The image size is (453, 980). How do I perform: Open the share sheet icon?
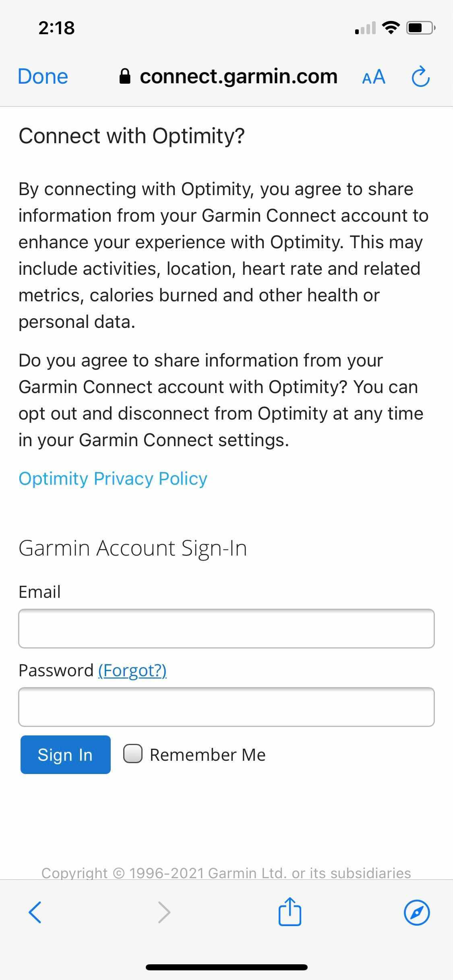click(x=290, y=911)
